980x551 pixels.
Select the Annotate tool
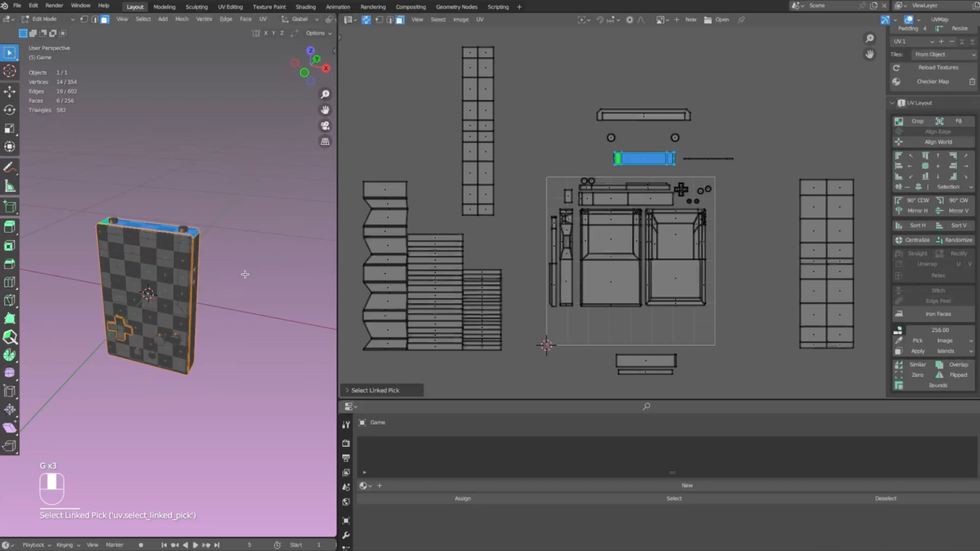coord(10,167)
